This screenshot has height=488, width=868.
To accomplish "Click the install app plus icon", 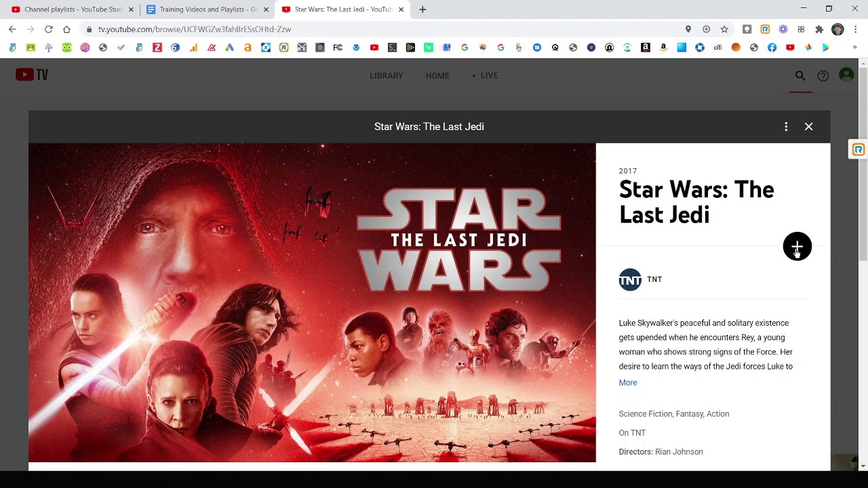I will [706, 29].
